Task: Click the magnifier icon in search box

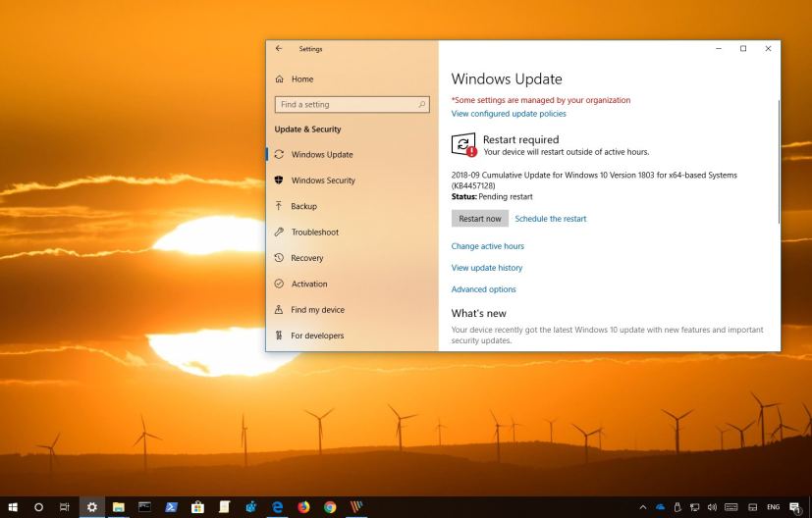Action: [421, 105]
